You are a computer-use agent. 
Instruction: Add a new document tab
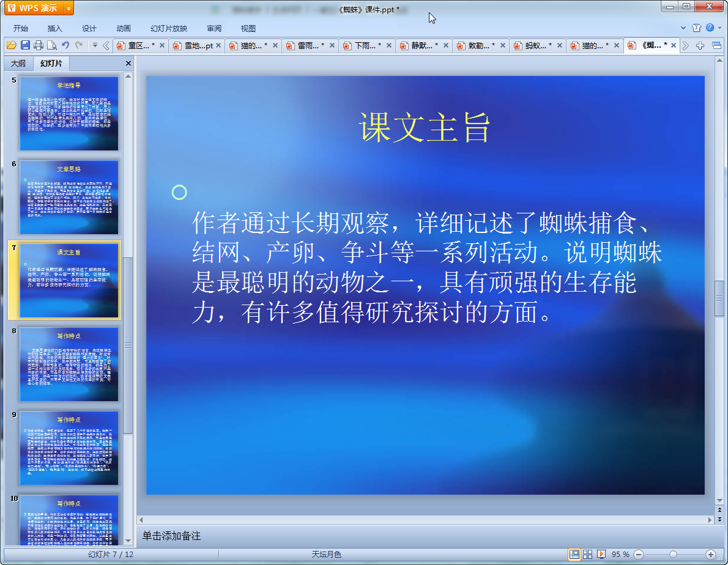pos(700,45)
